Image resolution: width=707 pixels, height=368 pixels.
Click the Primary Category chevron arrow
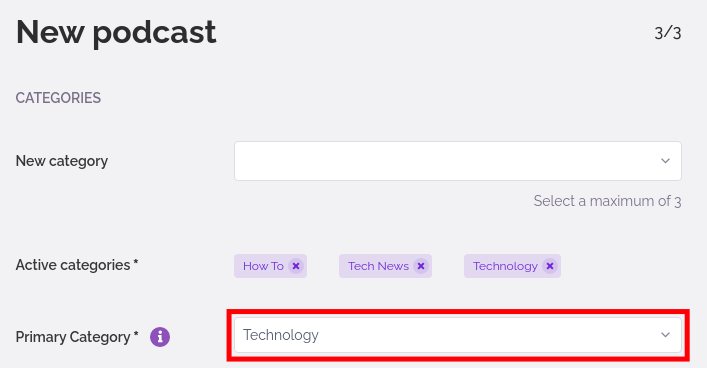[665, 335]
